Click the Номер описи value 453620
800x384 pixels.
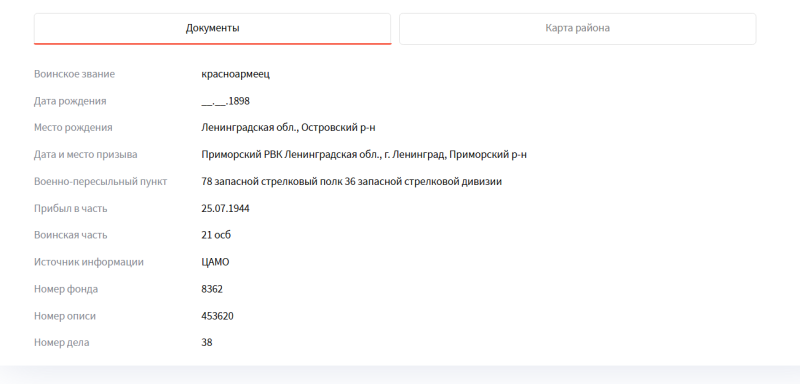[x=217, y=316]
